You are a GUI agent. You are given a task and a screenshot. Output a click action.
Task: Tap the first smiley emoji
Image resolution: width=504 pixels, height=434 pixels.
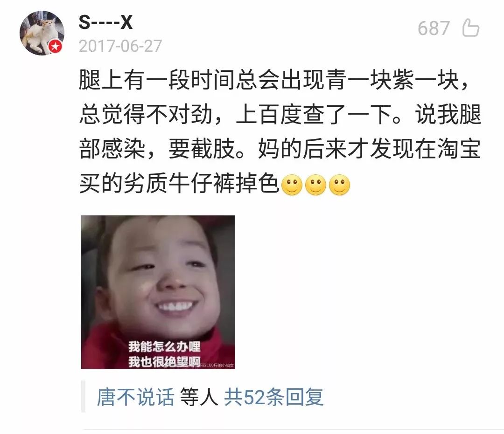click(x=292, y=185)
